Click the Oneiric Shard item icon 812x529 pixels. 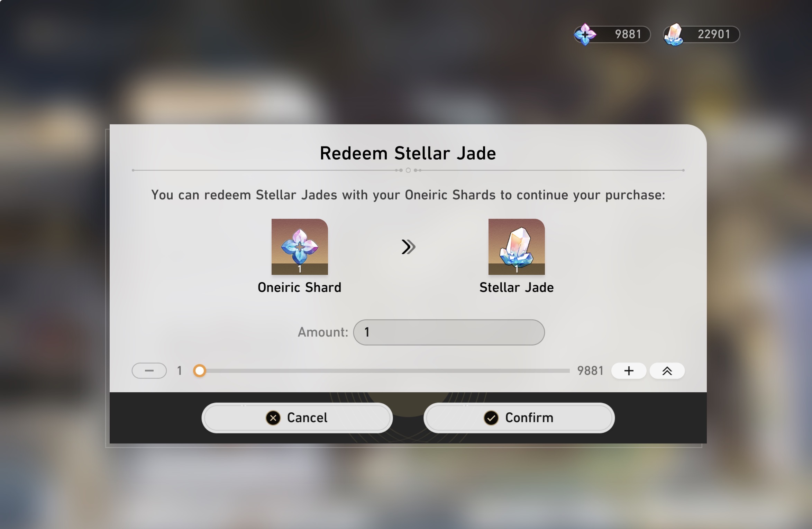pyautogui.click(x=300, y=246)
